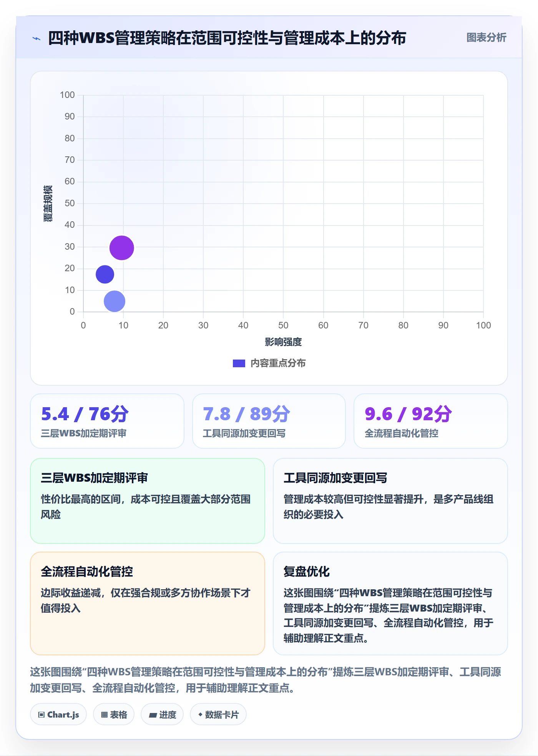Click the 性价比最高的区间 description text

click(x=146, y=507)
